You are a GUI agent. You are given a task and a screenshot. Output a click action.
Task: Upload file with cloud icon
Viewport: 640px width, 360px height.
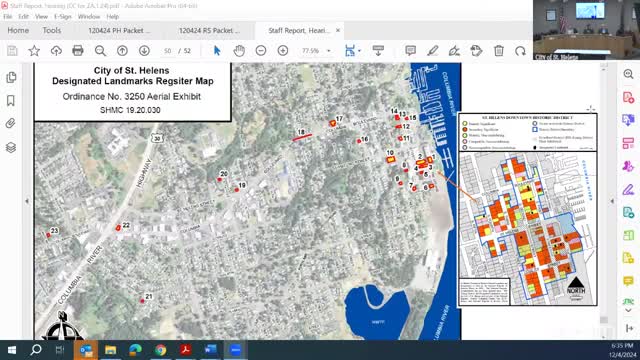(56, 51)
